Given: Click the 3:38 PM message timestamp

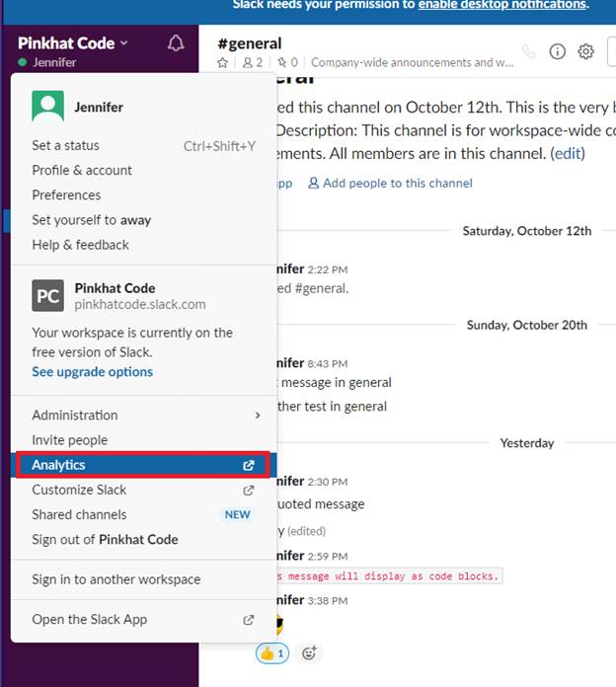Looking at the screenshot, I should (328, 601).
